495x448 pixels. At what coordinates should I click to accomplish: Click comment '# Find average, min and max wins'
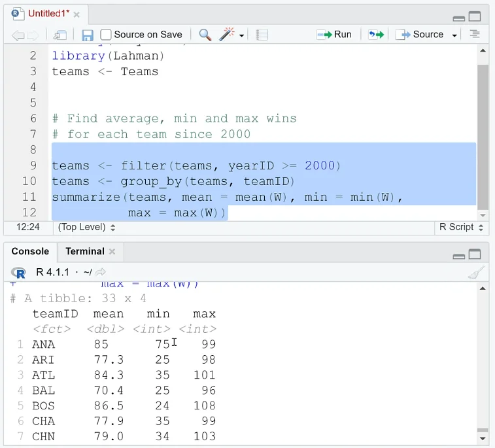coord(174,119)
